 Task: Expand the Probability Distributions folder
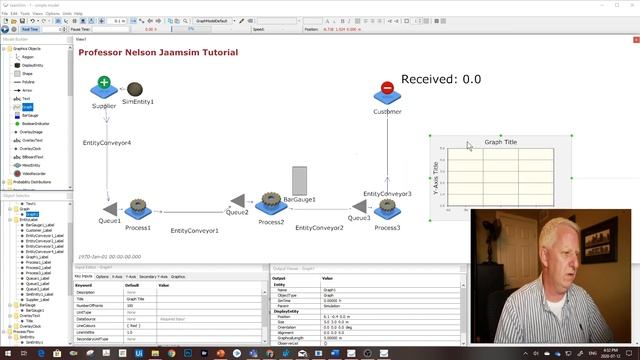coord(4,182)
